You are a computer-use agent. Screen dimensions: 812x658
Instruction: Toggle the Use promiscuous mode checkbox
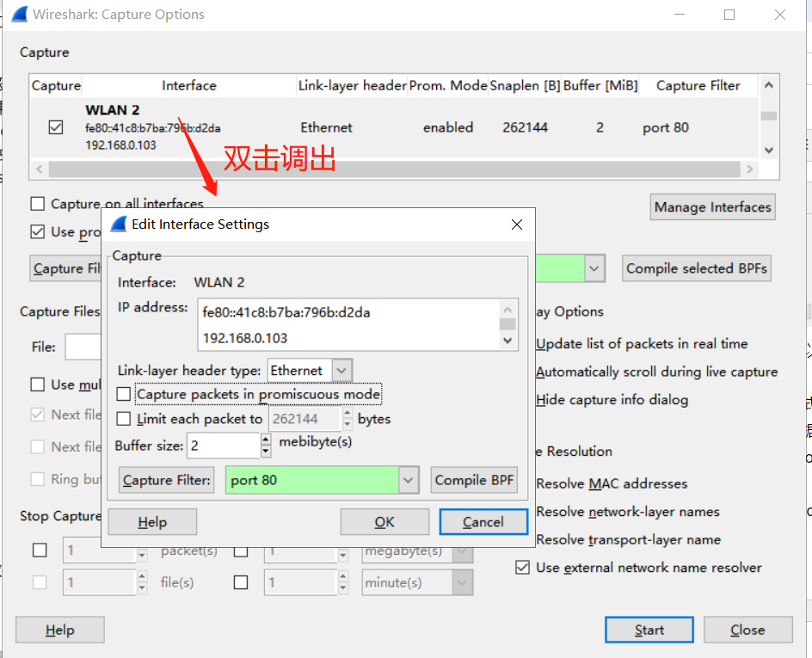click(37, 231)
